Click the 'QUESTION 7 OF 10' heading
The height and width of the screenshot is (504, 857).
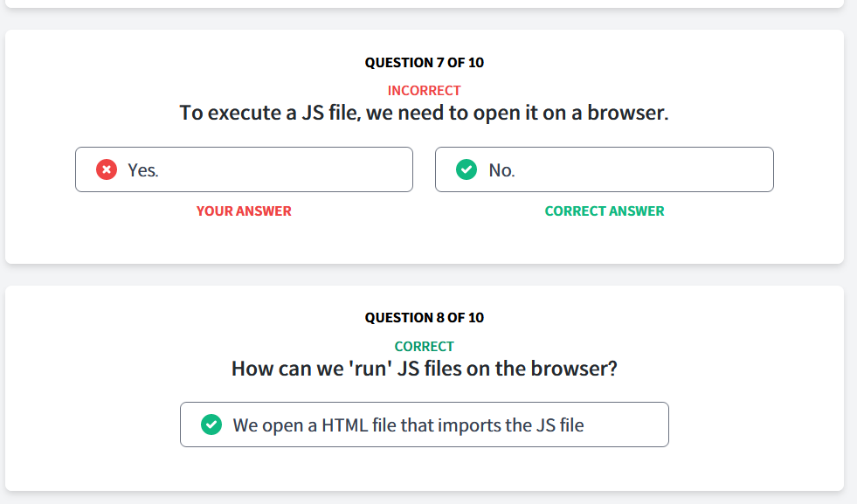[424, 63]
